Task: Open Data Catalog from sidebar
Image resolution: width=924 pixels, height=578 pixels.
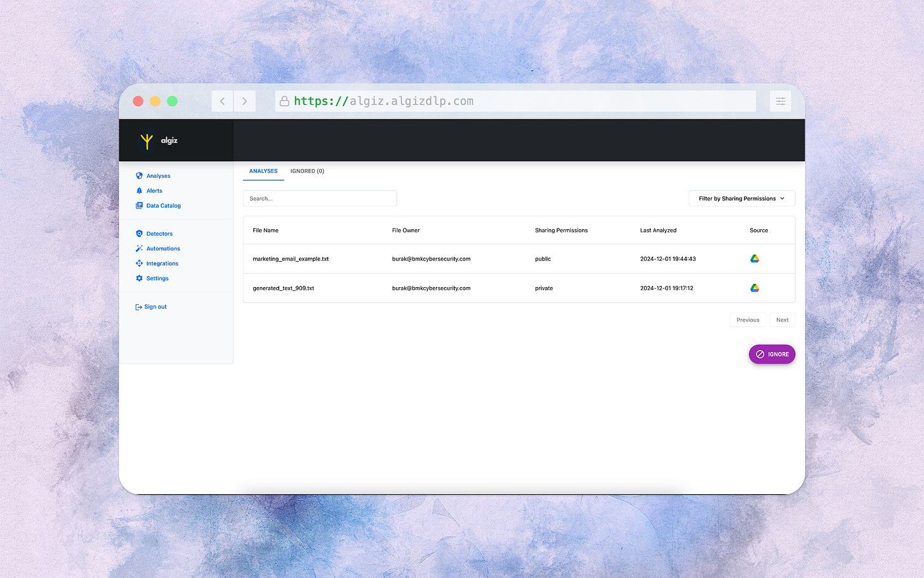Action: pyautogui.click(x=164, y=206)
